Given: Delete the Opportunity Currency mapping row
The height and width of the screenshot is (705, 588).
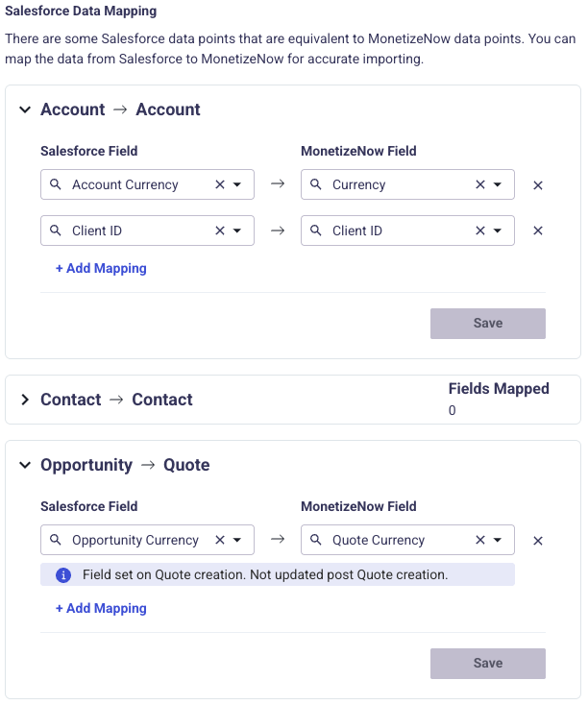Looking at the screenshot, I should pyautogui.click(x=538, y=541).
